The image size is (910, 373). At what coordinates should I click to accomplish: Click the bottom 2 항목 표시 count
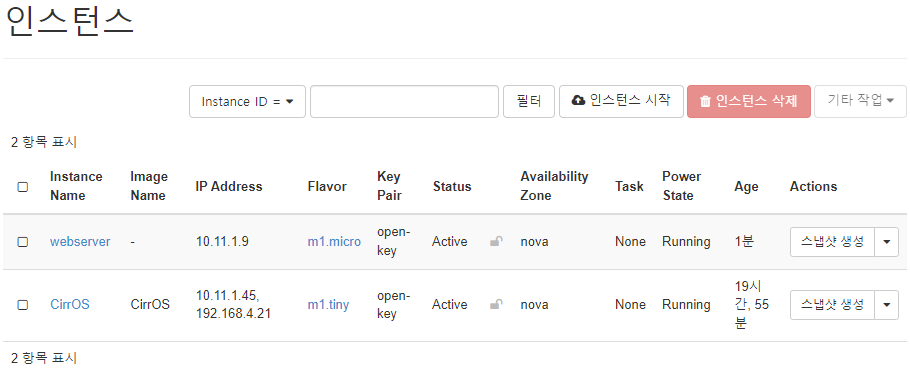point(44,358)
